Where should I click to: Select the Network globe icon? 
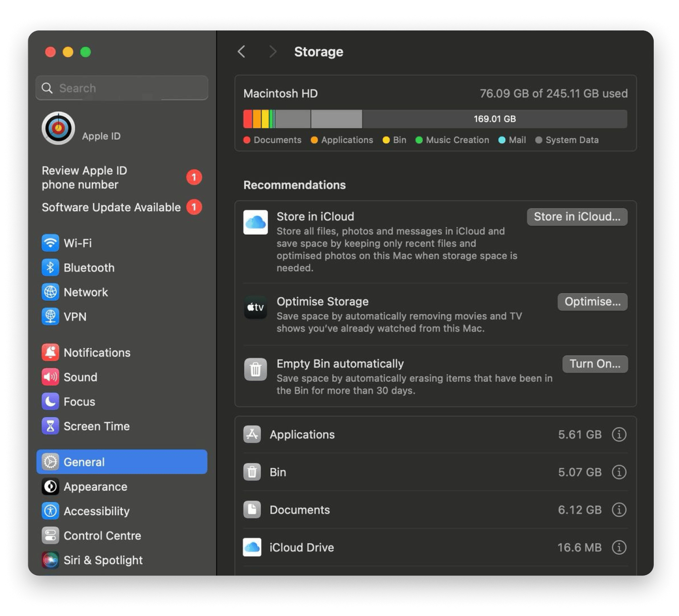[50, 292]
